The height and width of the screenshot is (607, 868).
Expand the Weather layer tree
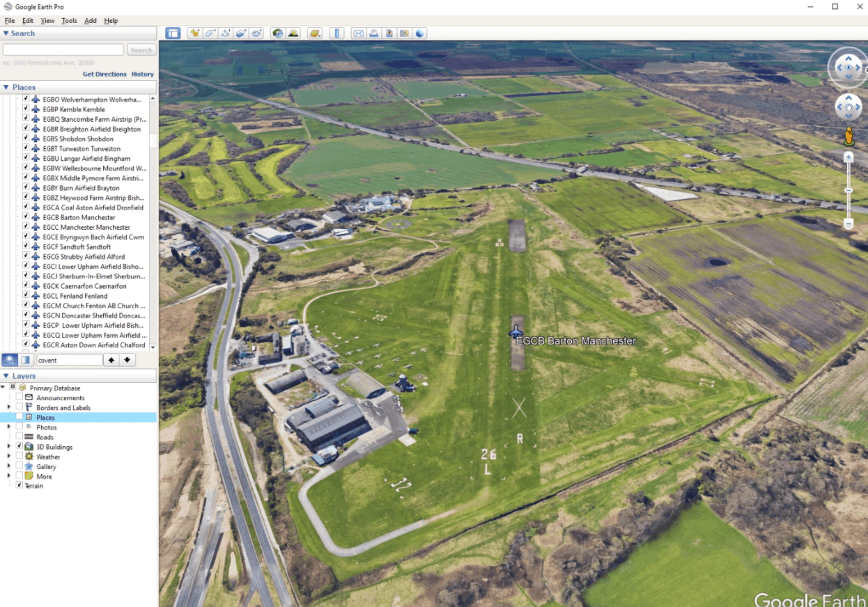click(x=9, y=457)
